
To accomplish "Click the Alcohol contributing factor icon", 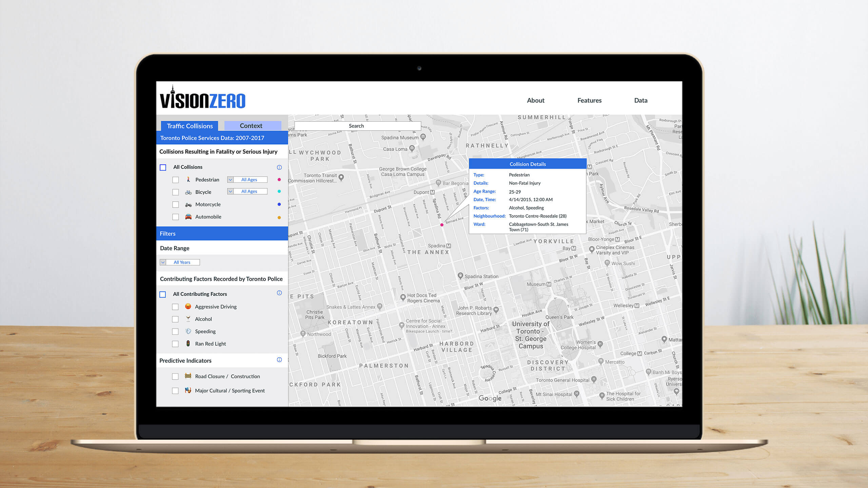I will pos(189,318).
